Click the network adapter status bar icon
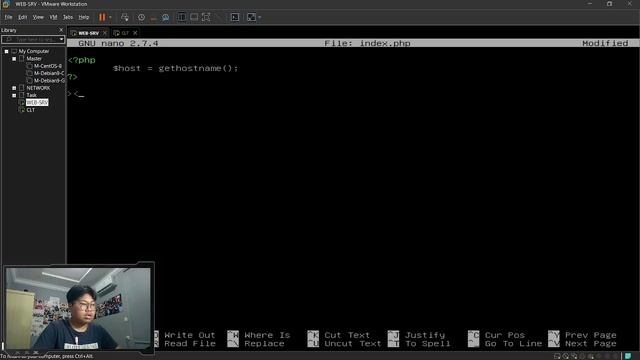 click(574, 356)
